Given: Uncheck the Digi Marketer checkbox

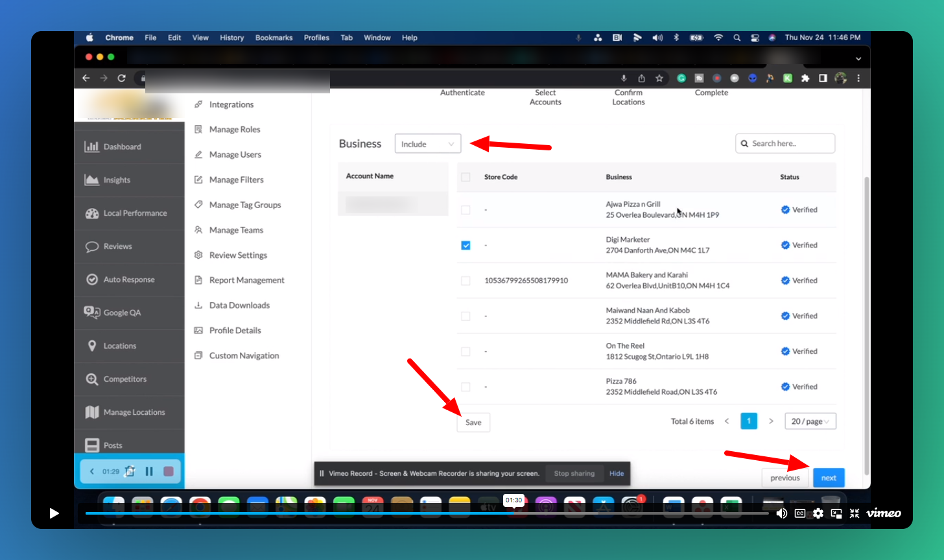Looking at the screenshot, I should point(466,246).
